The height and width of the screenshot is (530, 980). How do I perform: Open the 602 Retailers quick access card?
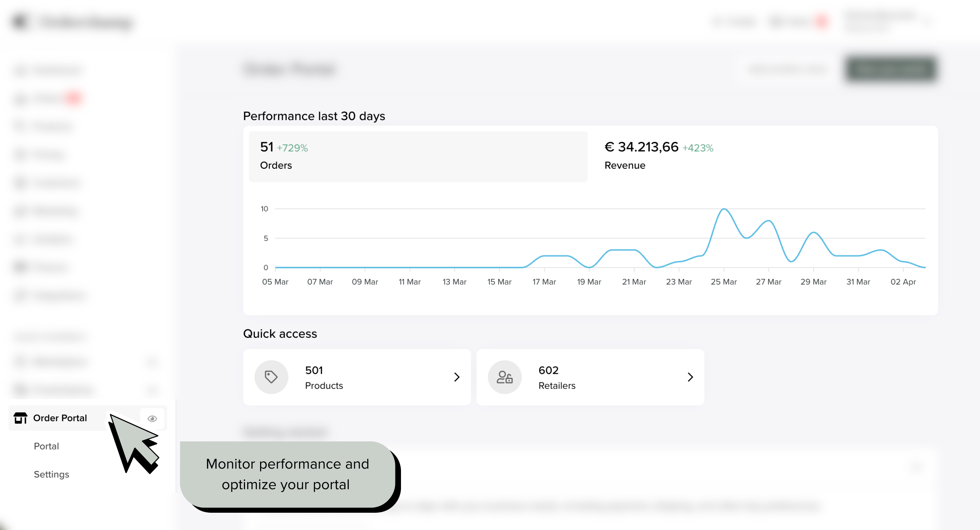click(590, 377)
